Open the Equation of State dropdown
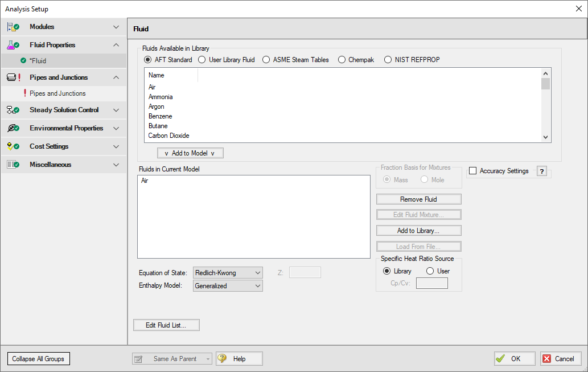 (x=228, y=273)
